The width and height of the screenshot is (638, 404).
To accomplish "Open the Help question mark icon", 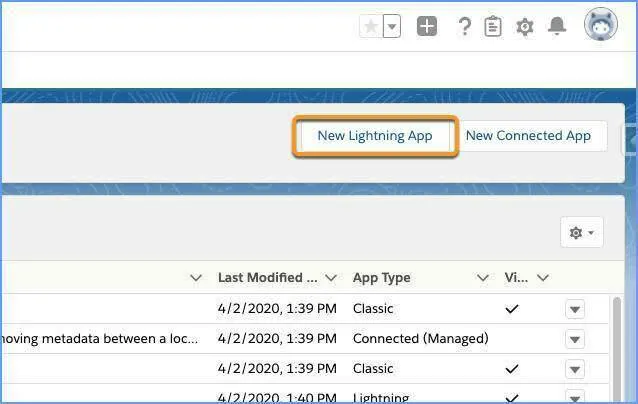I will pos(464,27).
